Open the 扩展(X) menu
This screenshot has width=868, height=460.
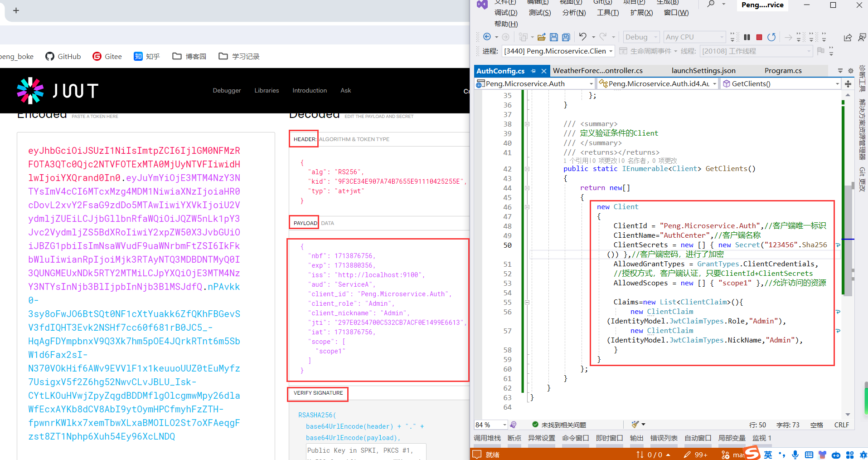click(641, 13)
